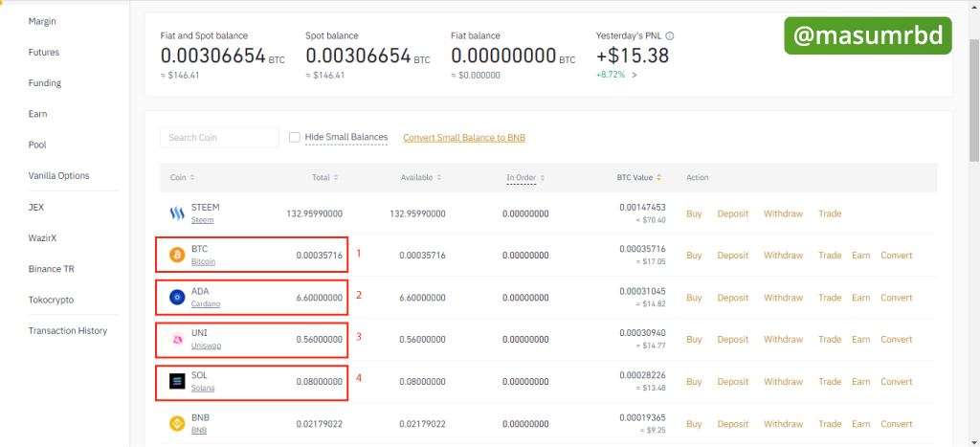
Task: Click Buy in the STEEM row
Action: (x=695, y=213)
